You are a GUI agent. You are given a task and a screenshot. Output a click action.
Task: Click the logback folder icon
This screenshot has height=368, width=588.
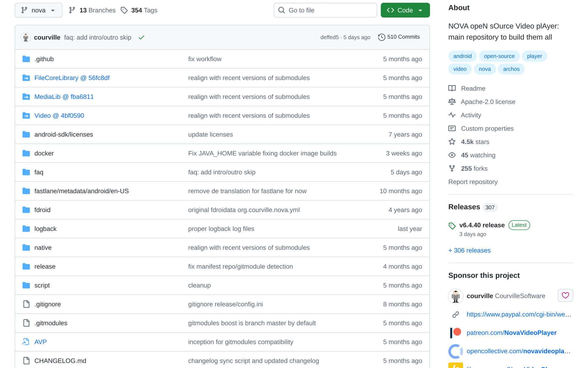(26, 229)
